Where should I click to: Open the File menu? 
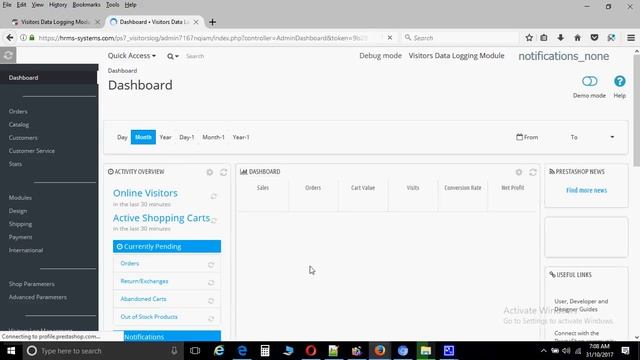point(7,5)
